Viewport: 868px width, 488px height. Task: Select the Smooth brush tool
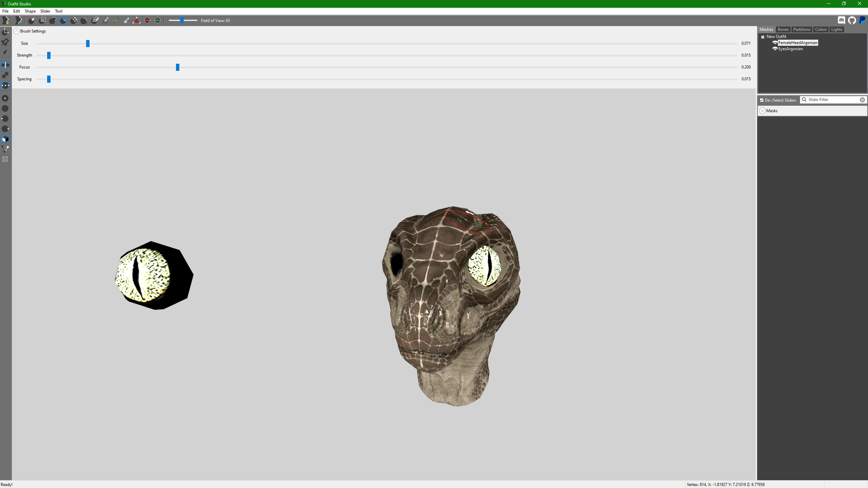pos(84,20)
